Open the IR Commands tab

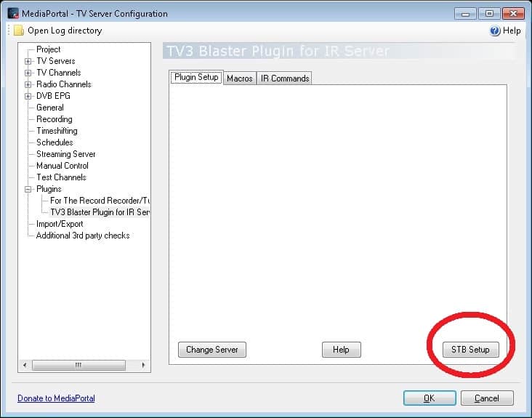coord(284,79)
